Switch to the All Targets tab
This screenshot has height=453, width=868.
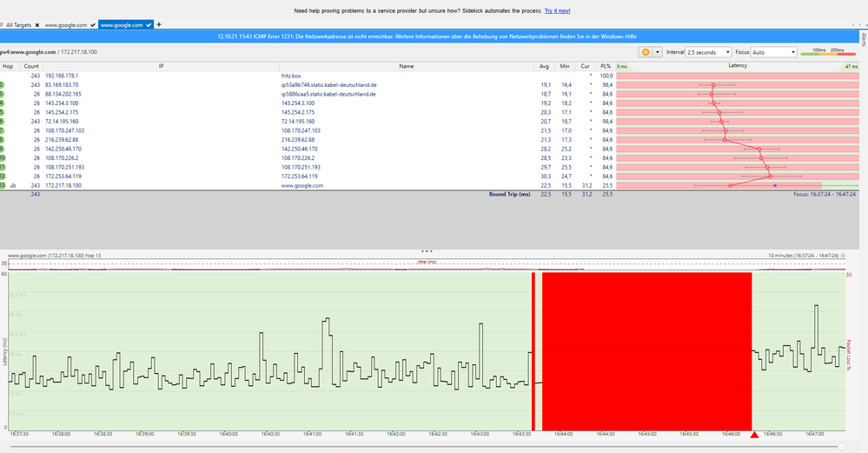click(17, 25)
